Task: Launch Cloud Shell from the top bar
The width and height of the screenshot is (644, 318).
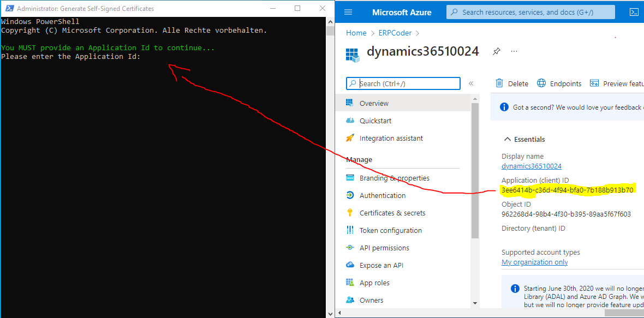Action: click(x=634, y=12)
